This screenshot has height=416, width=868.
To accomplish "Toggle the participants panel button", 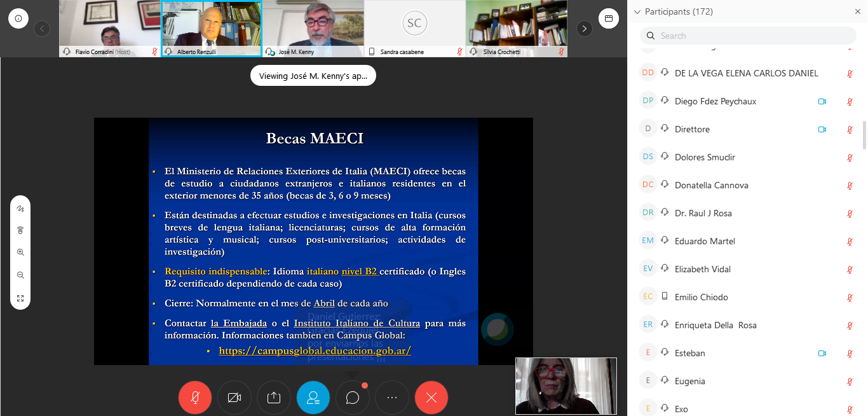I will (313, 398).
